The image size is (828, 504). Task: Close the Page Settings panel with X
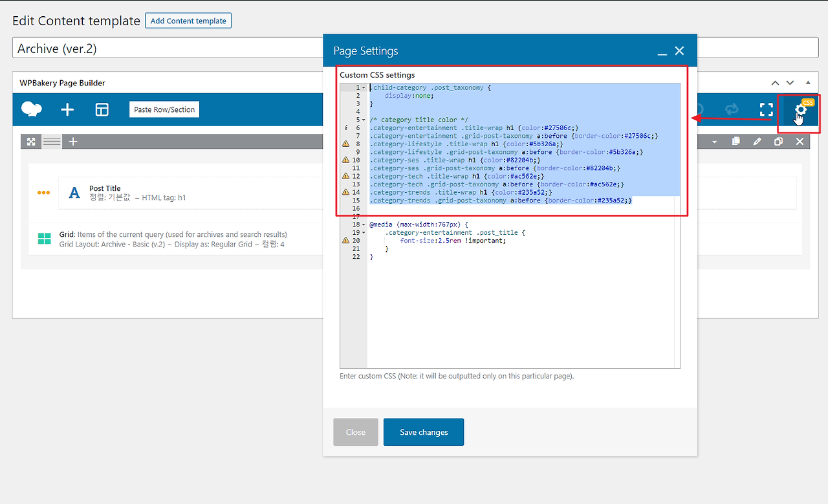[679, 51]
